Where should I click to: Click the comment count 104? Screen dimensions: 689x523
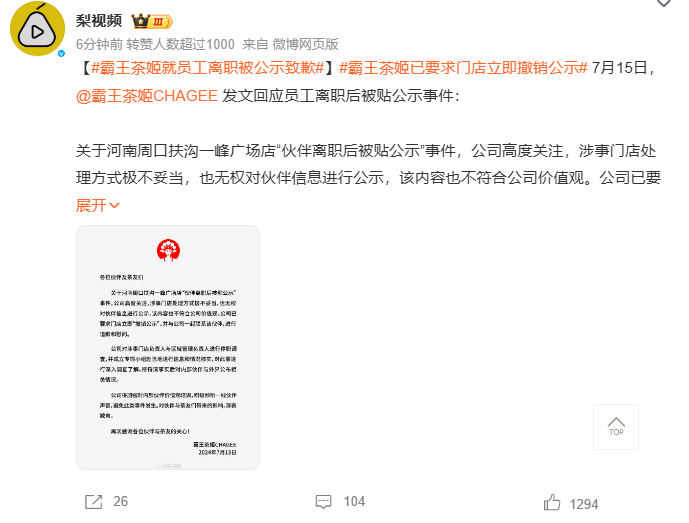tap(354, 501)
